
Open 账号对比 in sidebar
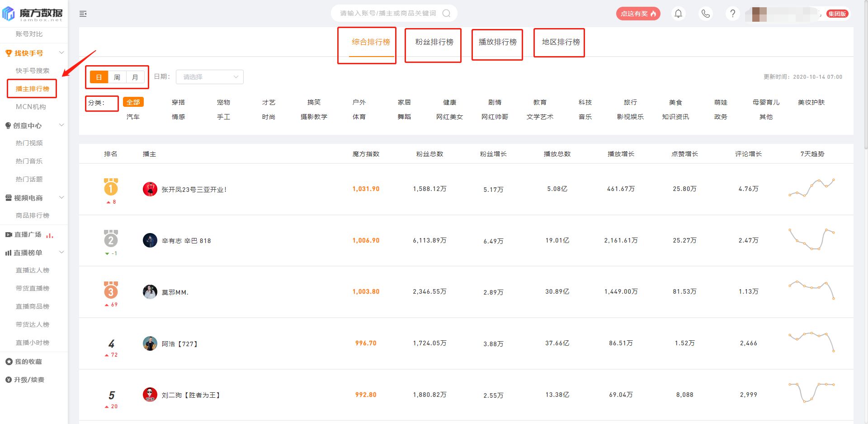29,34
